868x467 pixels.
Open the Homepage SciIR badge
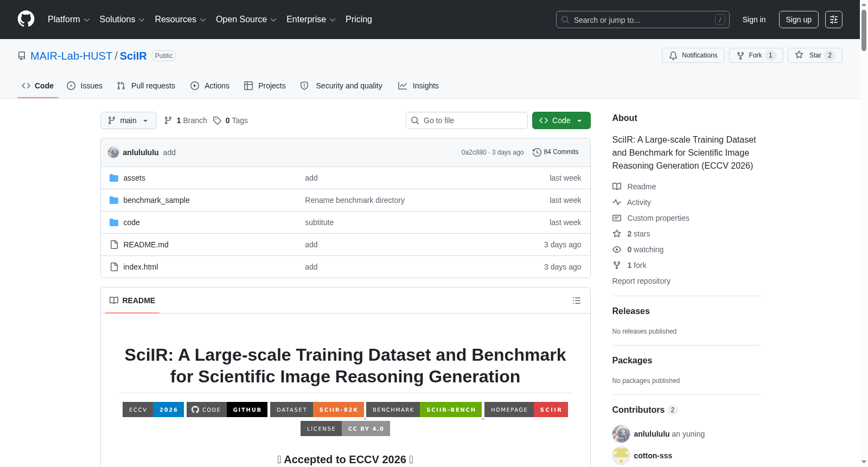click(x=526, y=410)
